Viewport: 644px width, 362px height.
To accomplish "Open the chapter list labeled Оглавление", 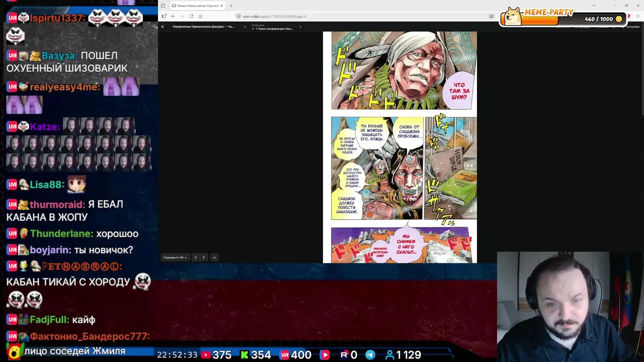I will (272, 27).
